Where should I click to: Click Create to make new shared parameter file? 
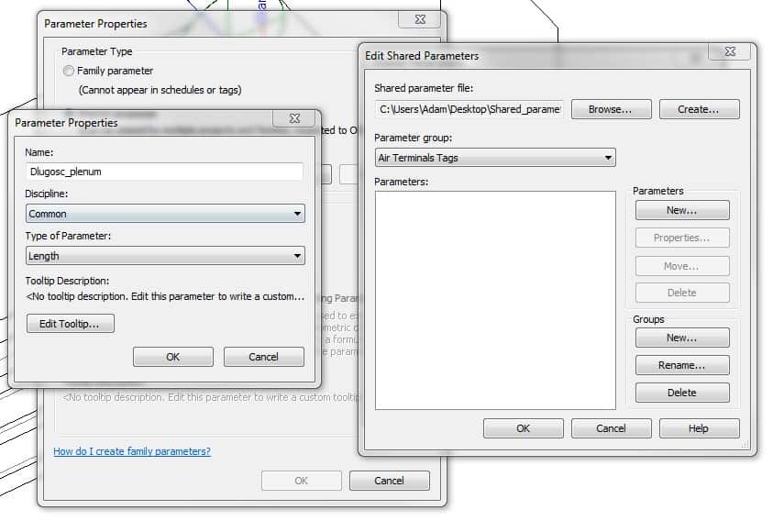coord(699,109)
